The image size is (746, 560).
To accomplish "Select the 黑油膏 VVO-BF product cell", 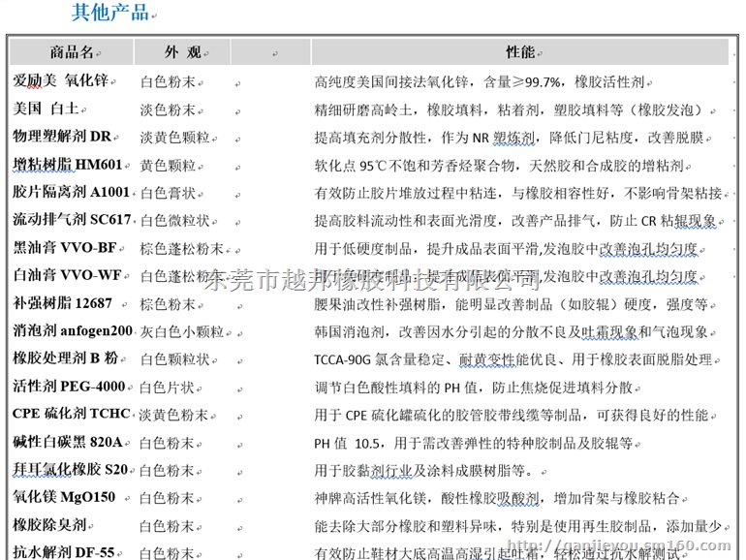I will pyautogui.click(x=65, y=248).
